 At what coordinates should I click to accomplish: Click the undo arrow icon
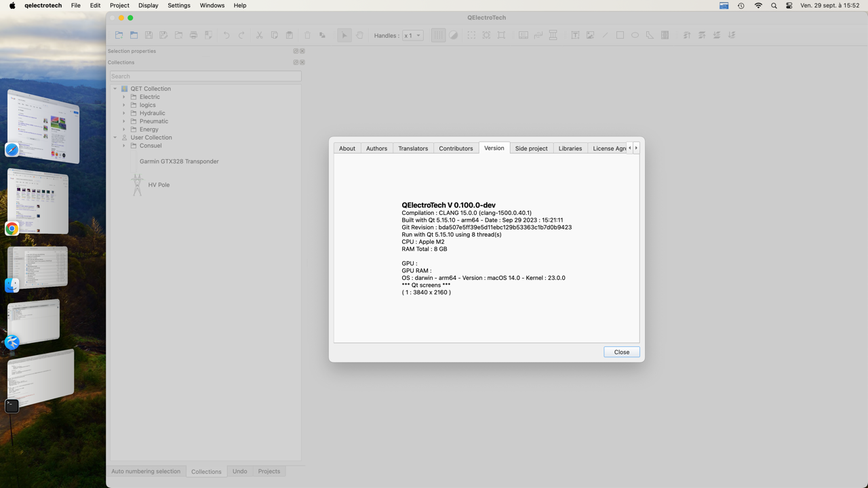(226, 35)
